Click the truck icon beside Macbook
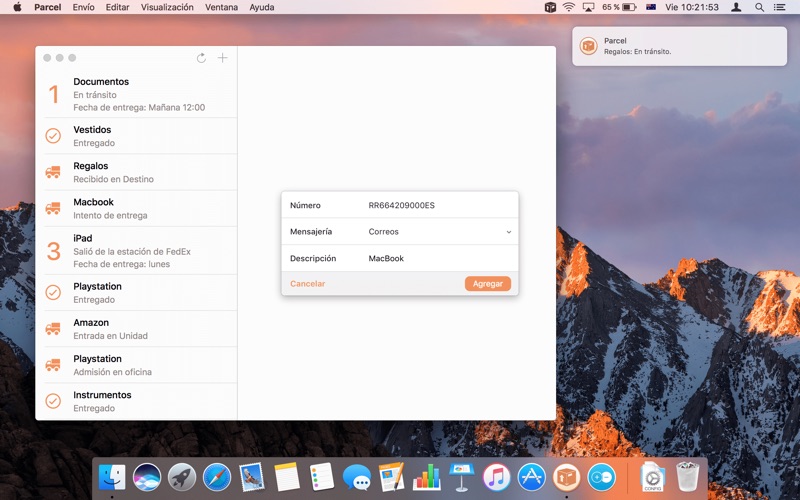 point(53,208)
